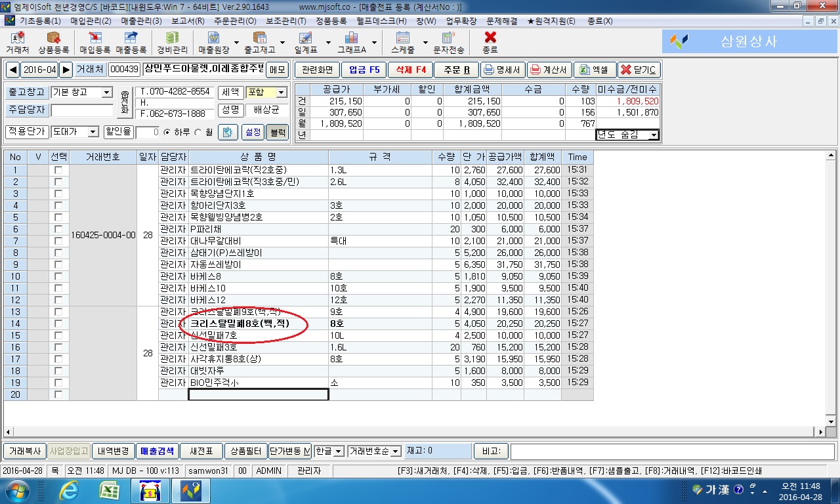Open 매출등록 sales registration icon

point(131,42)
